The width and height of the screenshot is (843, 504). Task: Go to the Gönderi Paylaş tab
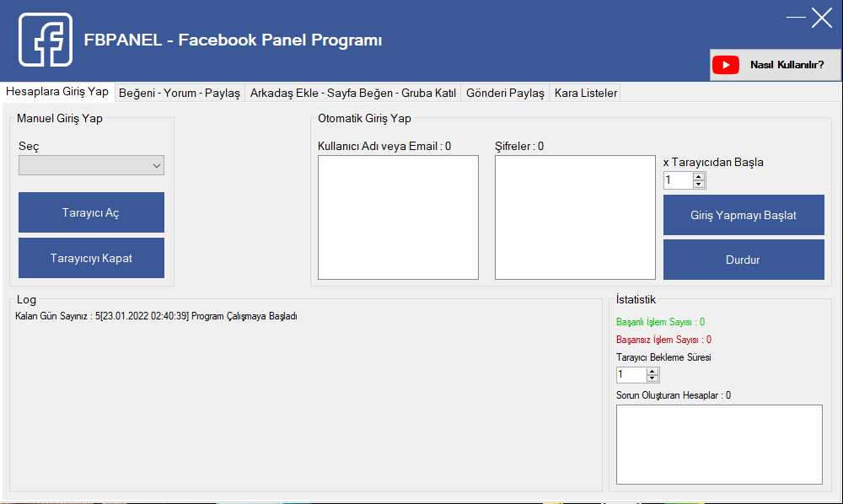pyautogui.click(x=505, y=93)
